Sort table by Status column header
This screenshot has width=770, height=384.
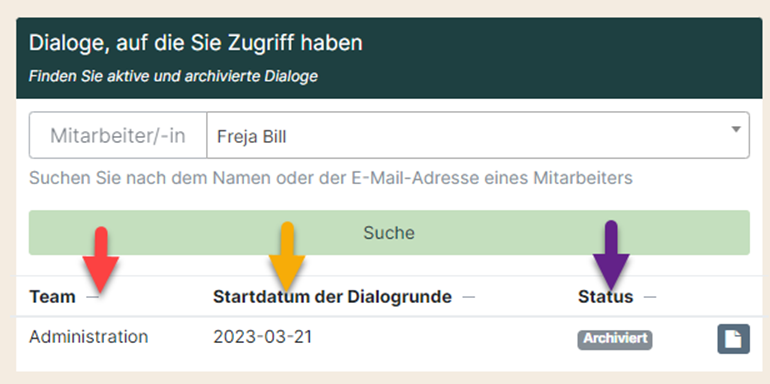click(x=605, y=297)
